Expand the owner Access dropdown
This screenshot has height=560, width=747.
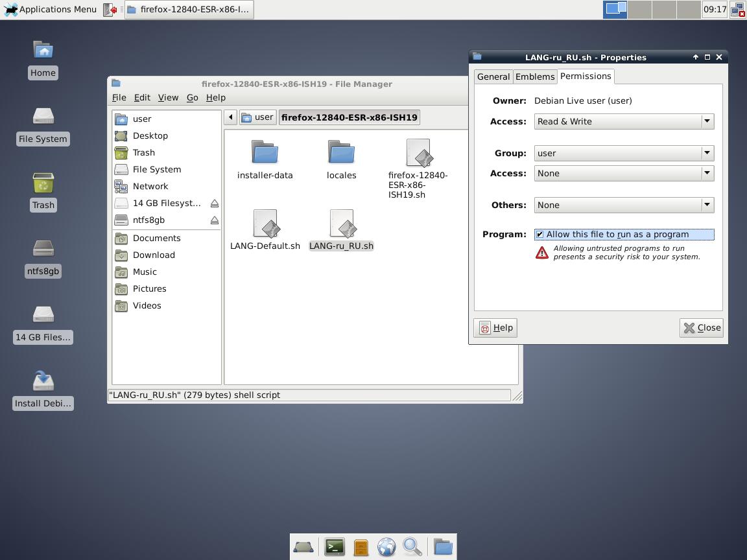(624, 122)
